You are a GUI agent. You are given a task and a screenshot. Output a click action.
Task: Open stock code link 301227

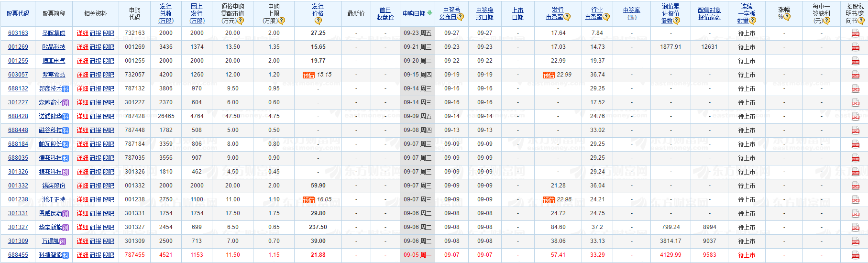[18, 102]
